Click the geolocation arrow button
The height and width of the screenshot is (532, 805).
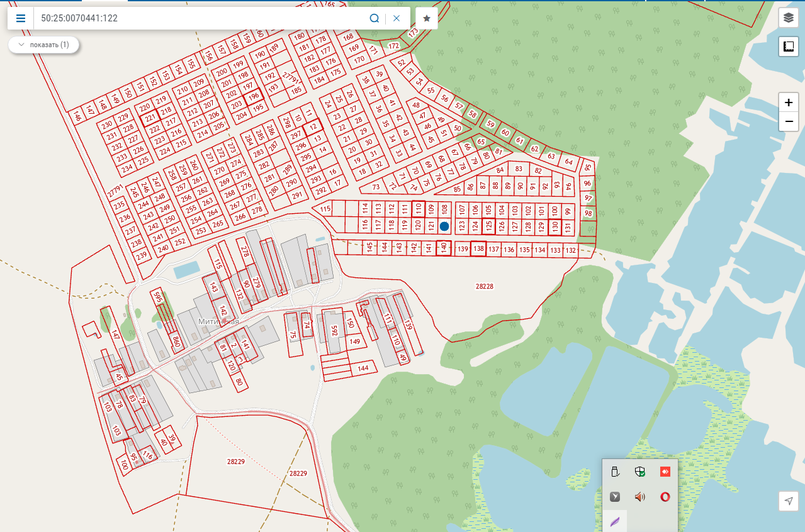click(x=789, y=501)
